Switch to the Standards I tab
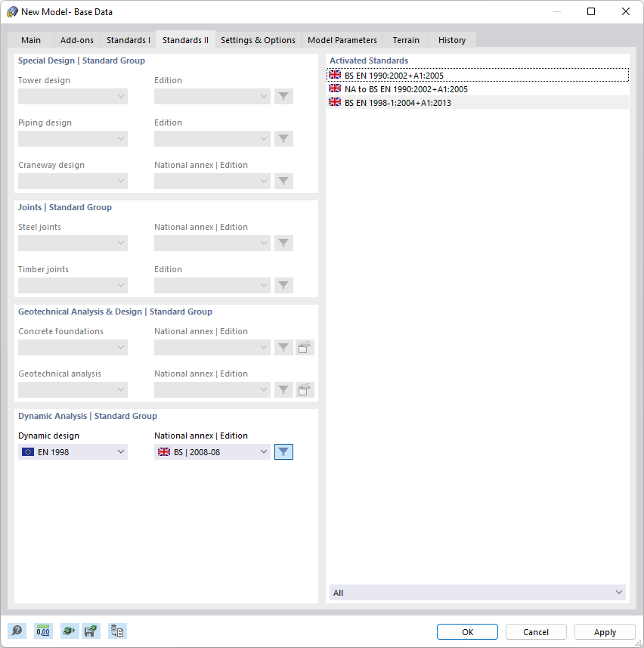The height and width of the screenshot is (648, 644). click(x=128, y=40)
